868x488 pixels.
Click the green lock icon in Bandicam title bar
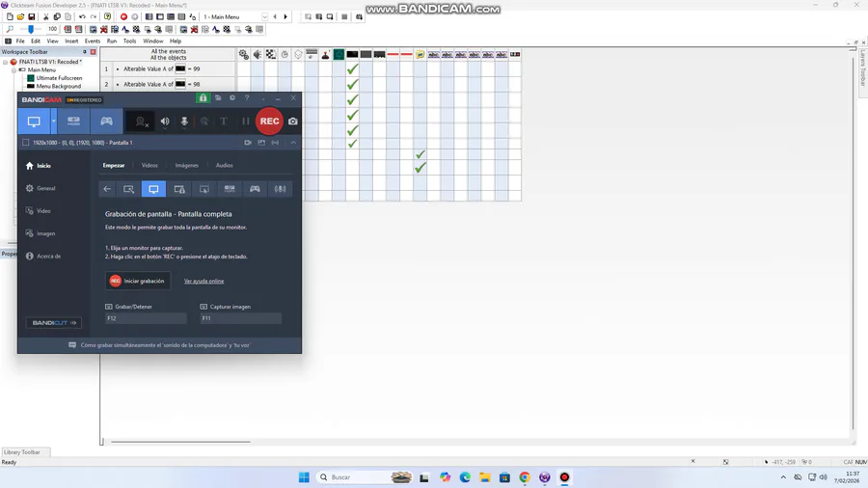[x=203, y=98]
